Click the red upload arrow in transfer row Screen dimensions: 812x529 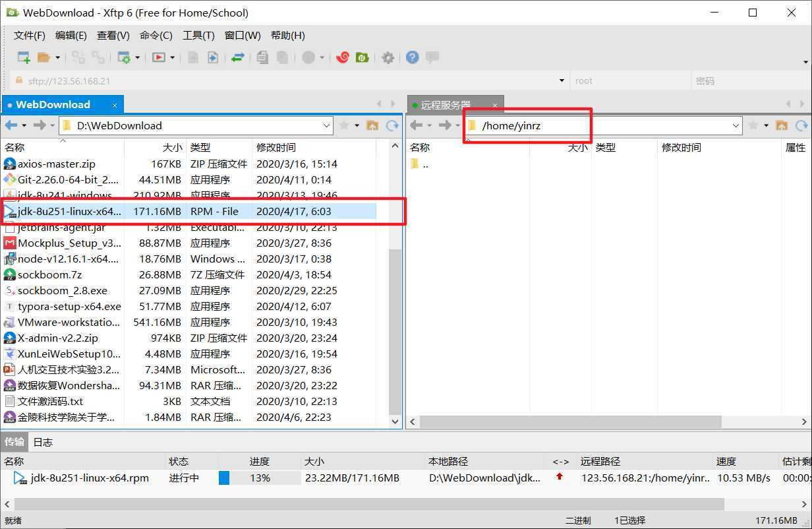tap(560, 476)
